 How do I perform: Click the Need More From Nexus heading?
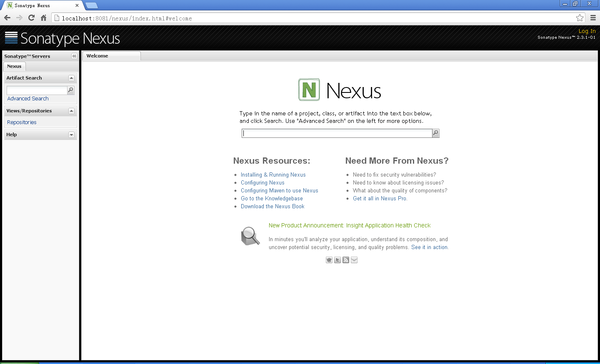(397, 161)
